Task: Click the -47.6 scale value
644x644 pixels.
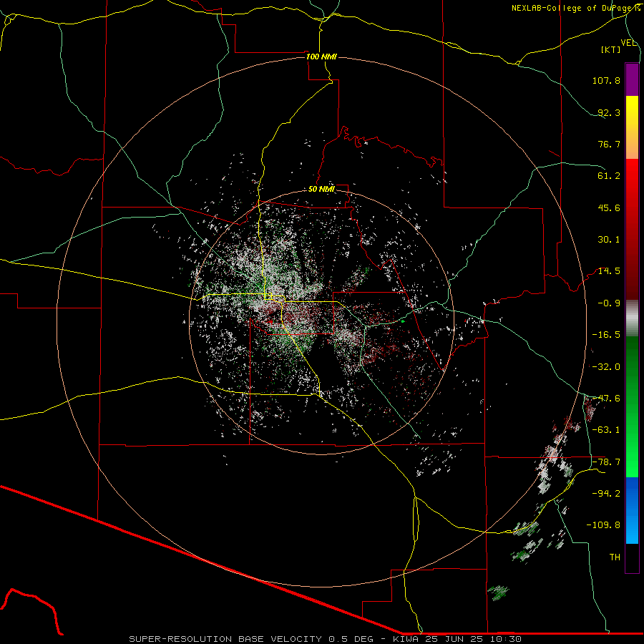Action: tap(606, 399)
